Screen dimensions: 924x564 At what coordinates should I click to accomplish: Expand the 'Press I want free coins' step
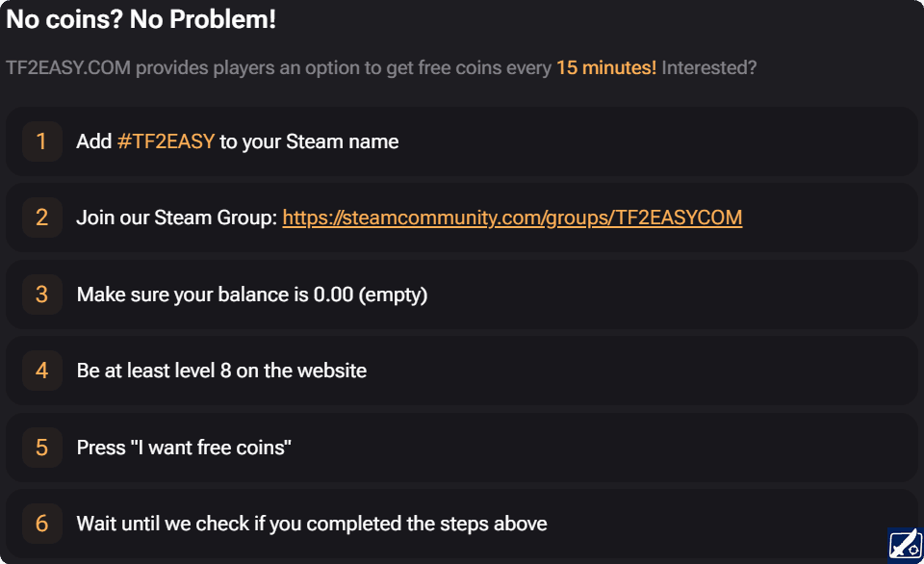tap(462, 447)
